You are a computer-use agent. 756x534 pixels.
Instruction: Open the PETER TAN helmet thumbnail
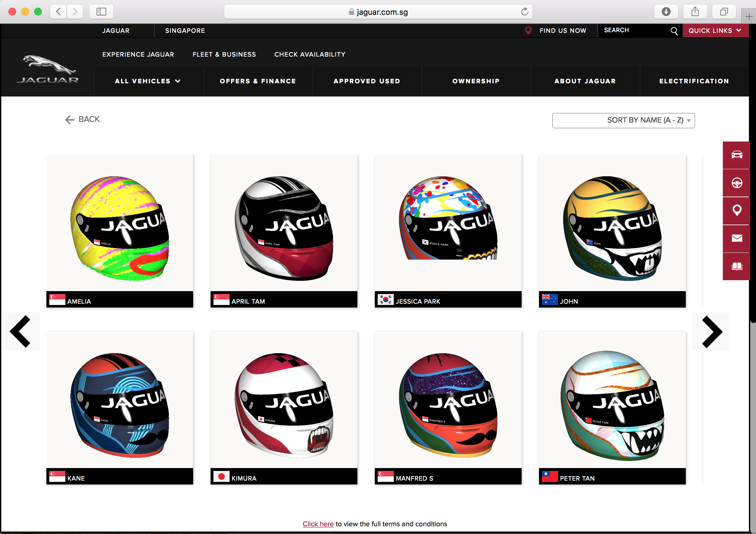pyautogui.click(x=612, y=400)
